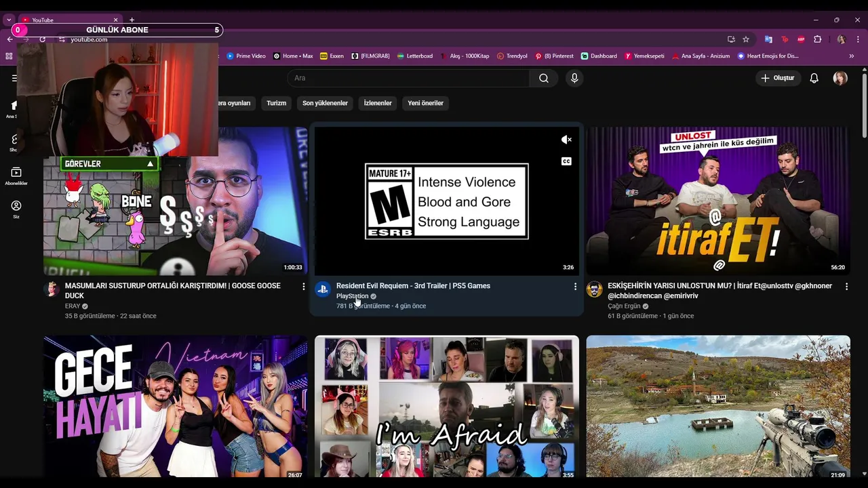Open options menu for İtiraf Et video
Image resolution: width=868 pixels, height=488 pixels.
[846, 287]
